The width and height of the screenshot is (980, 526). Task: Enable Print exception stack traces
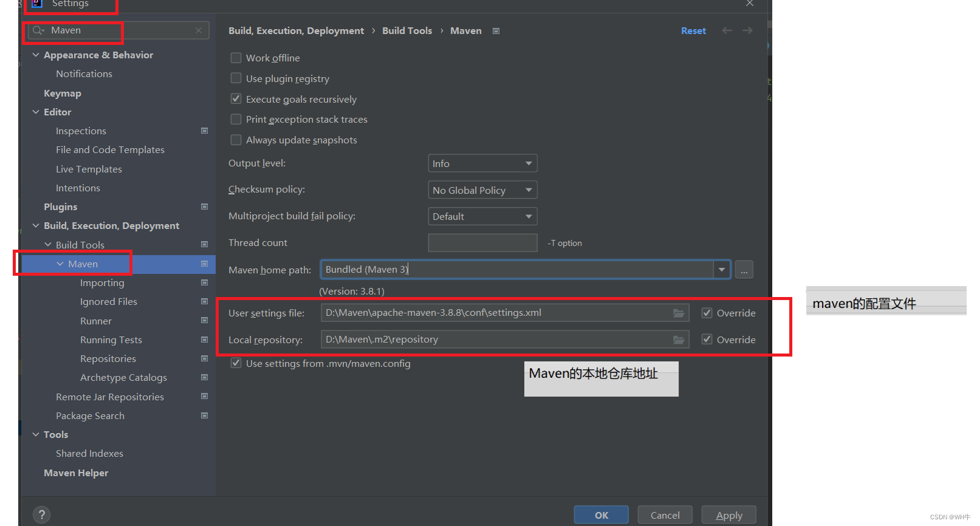click(x=236, y=119)
